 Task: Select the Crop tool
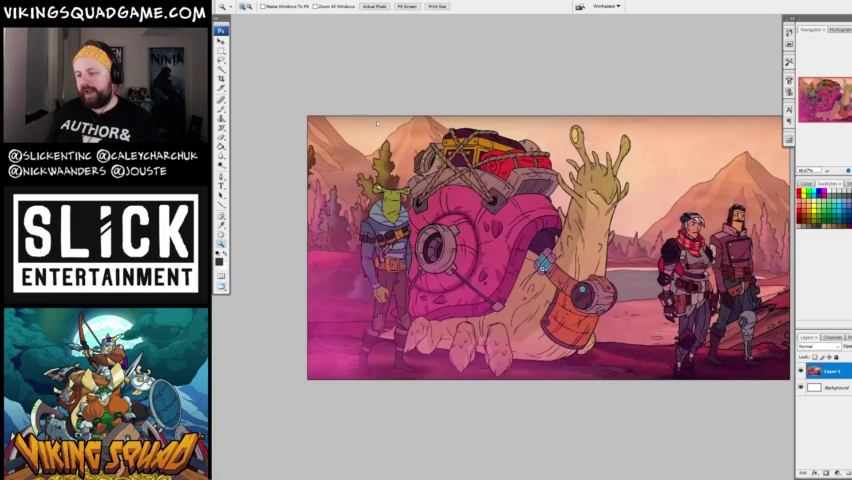[x=221, y=80]
